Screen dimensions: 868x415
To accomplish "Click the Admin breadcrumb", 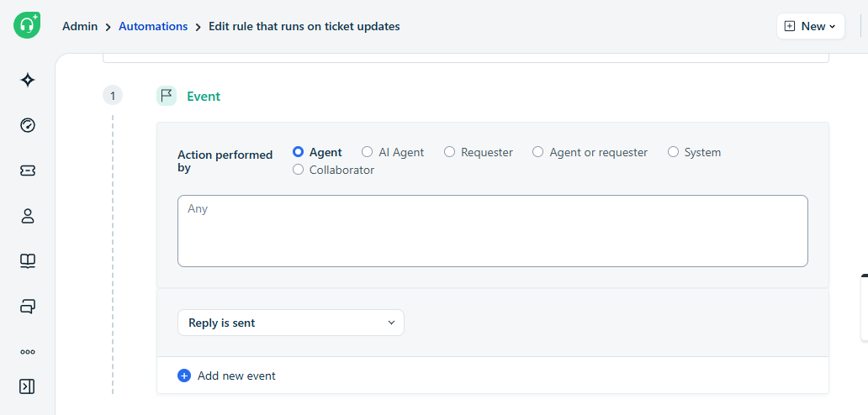I will pyautogui.click(x=80, y=26).
